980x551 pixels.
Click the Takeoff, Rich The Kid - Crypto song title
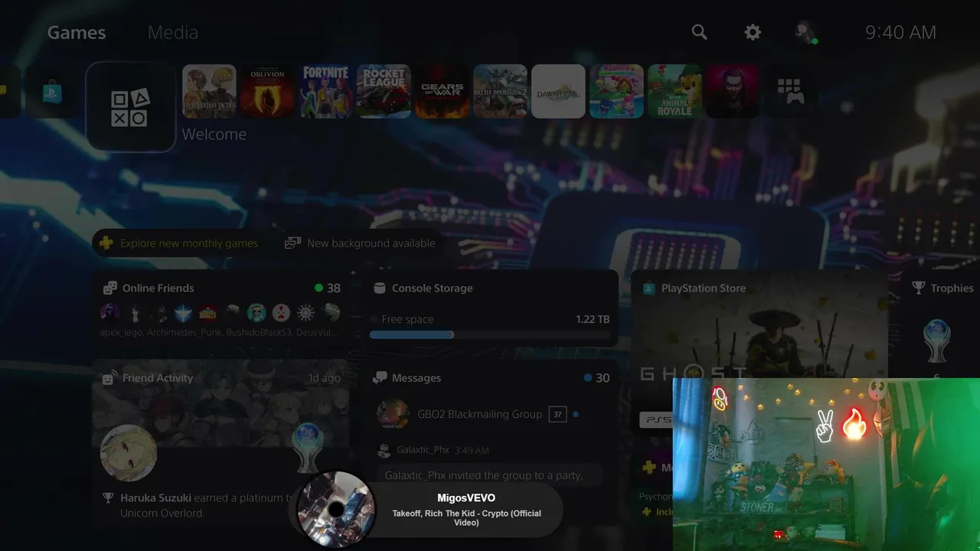(x=466, y=518)
